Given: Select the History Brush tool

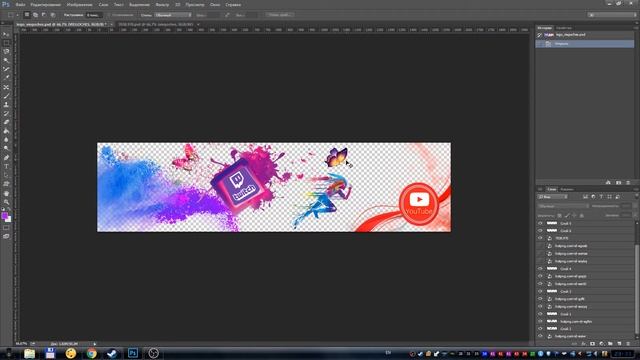Looking at the screenshot, I should [x=6, y=113].
